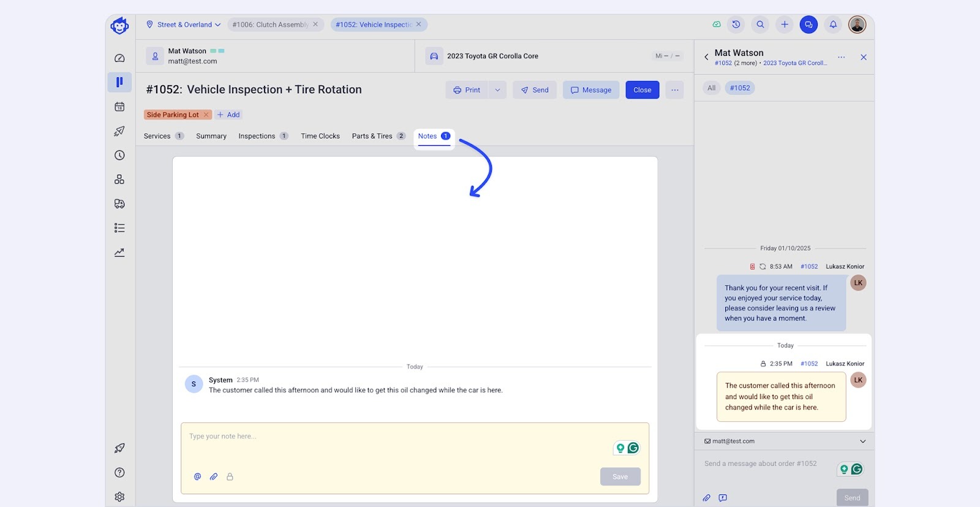Open the dashboard gauge icon in sidebar
The height and width of the screenshot is (507, 980).
point(119,58)
